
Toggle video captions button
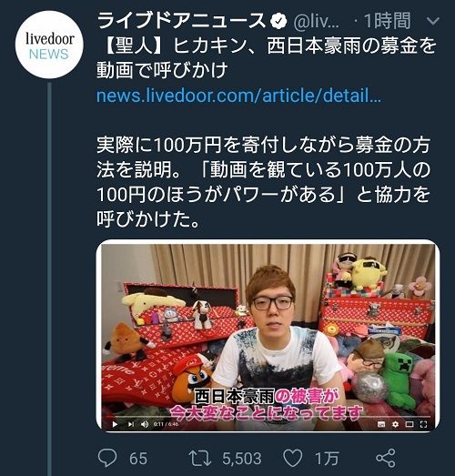click(381, 424)
